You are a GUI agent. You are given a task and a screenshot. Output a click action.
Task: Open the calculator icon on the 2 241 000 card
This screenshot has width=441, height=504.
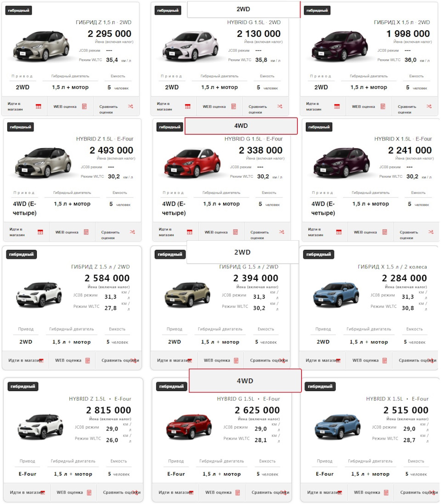click(385, 232)
